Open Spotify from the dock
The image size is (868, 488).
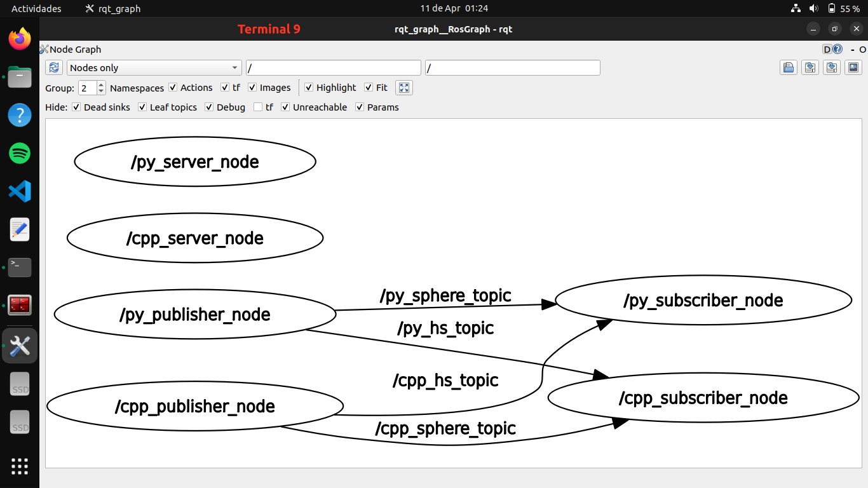(x=20, y=153)
